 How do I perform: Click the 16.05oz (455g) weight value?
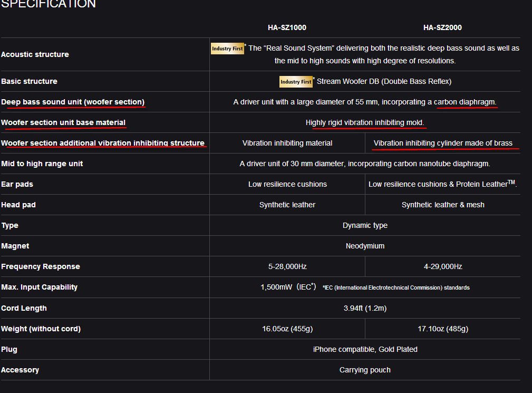click(287, 329)
